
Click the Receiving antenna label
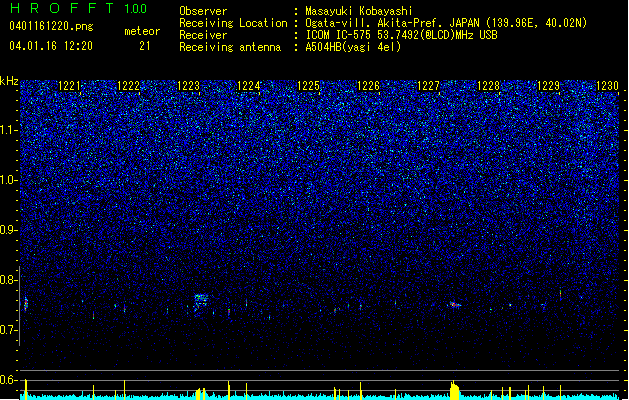[230, 47]
